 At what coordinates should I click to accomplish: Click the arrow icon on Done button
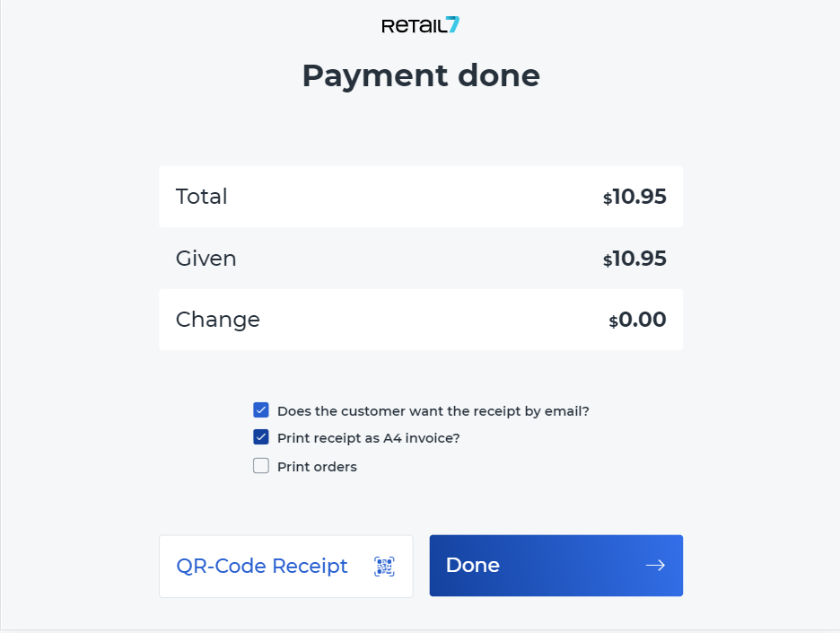coord(655,566)
